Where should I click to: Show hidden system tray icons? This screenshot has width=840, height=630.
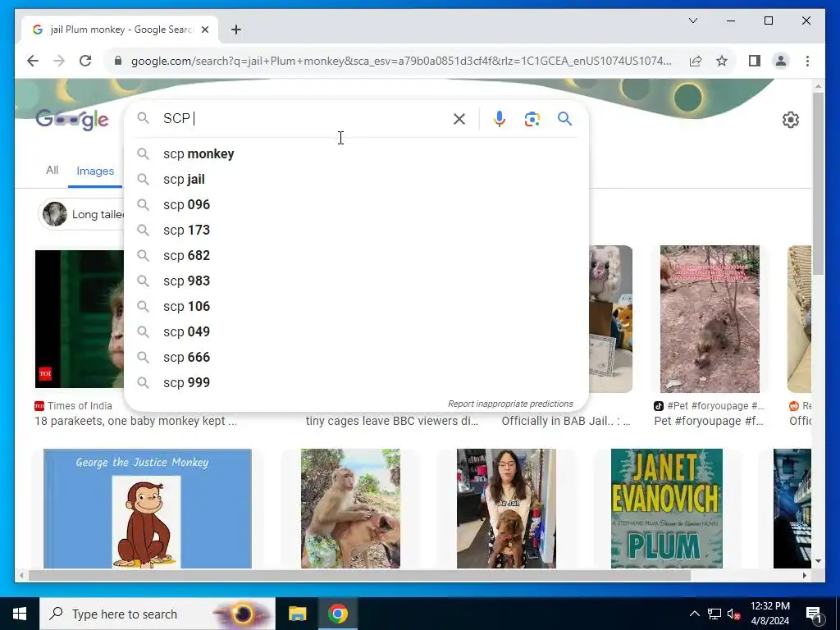click(x=694, y=614)
